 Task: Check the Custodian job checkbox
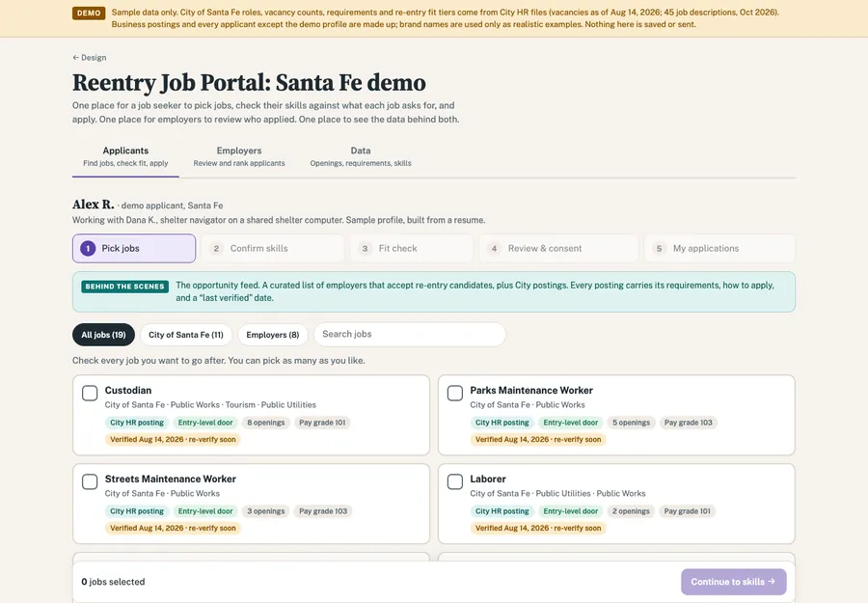coord(90,393)
